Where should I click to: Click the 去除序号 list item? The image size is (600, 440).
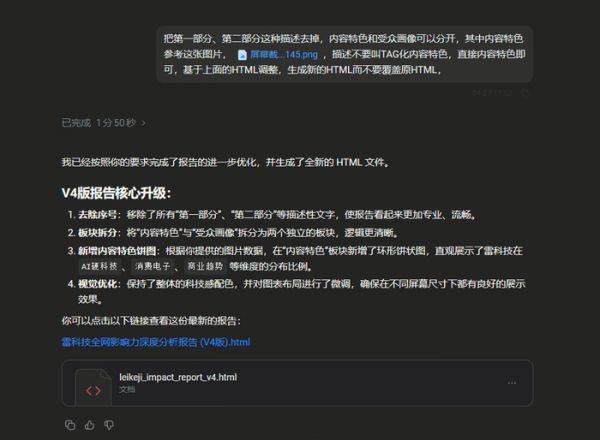pyautogui.click(x=272, y=215)
